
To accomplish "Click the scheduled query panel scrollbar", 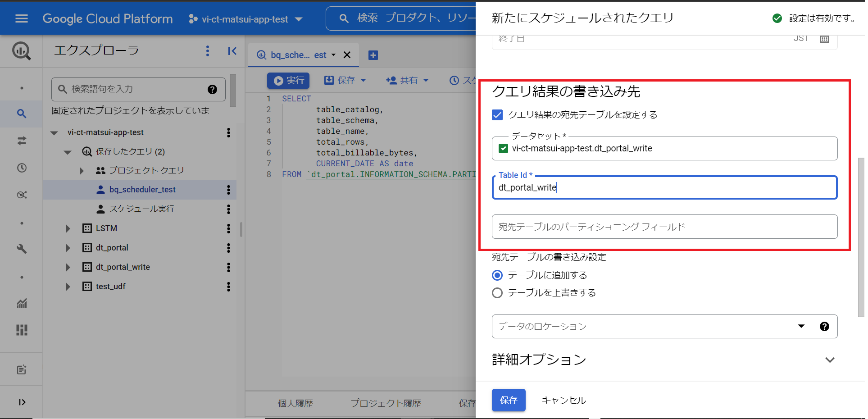I will pos(861,237).
